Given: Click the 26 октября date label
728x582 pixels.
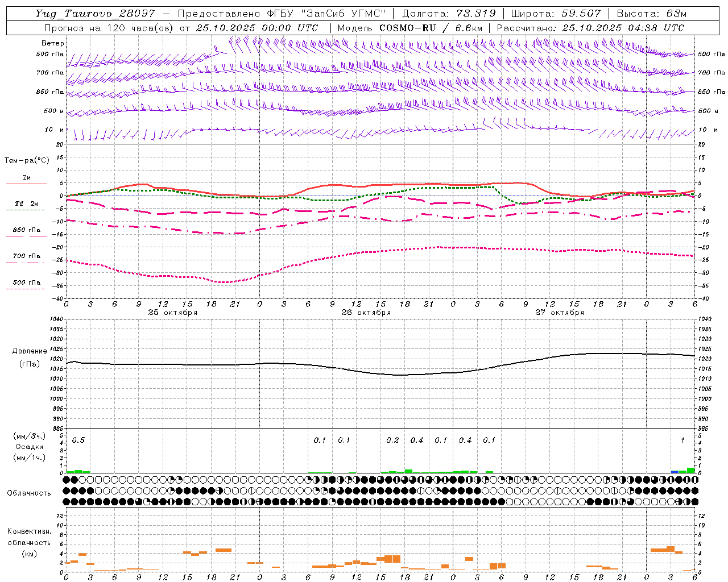Looking at the screenshot, I should tap(366, 313).
